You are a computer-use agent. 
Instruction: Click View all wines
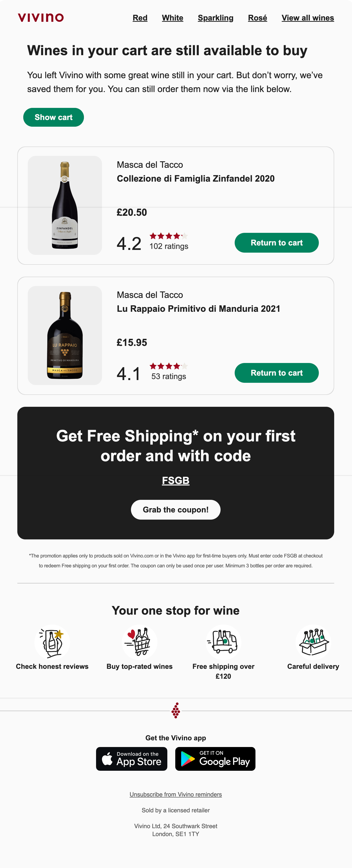(x=307, y=18)
